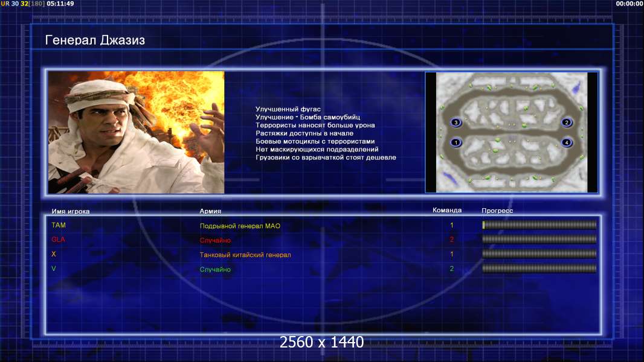Click the title 'Генерал Джазиз'

click(x=95, y=40)
